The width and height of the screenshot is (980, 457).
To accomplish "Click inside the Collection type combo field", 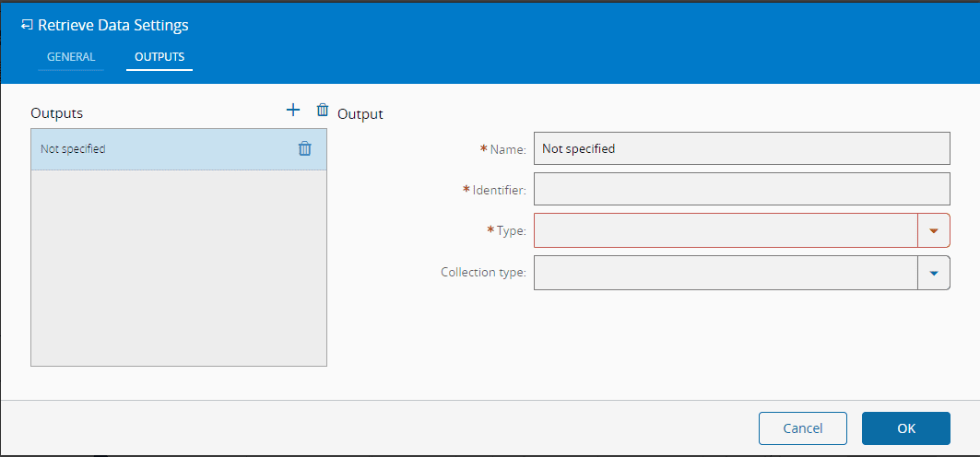I will 726,273.
